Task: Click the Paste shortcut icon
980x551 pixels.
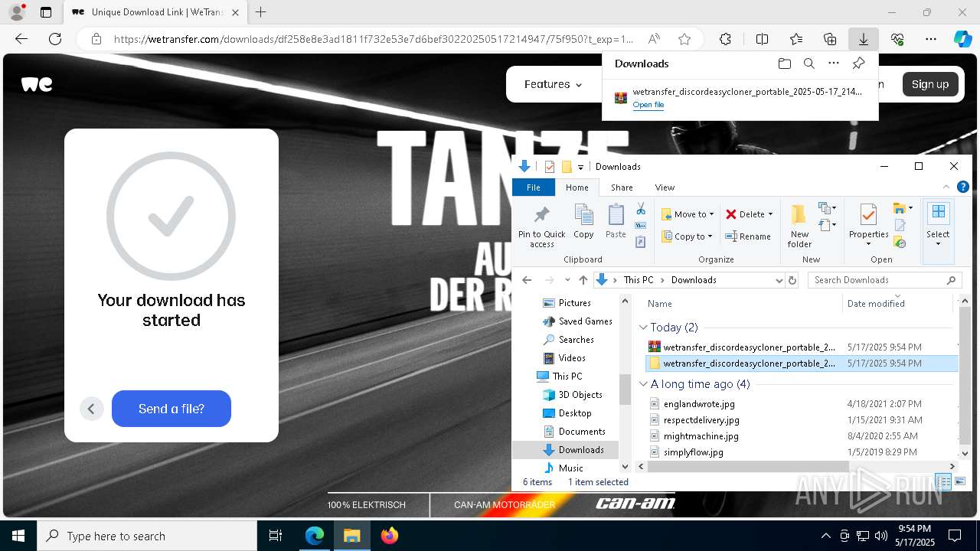Action: (x=641, y=242)
